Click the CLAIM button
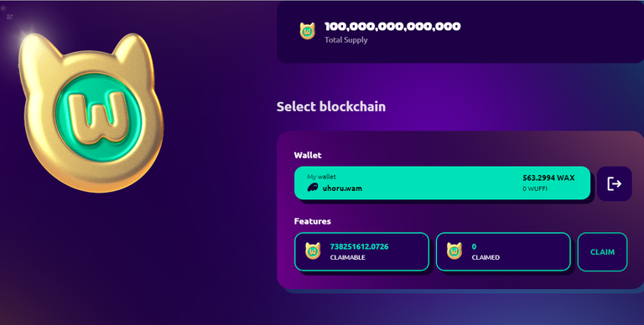644x325 pixels. pos(602,252)
